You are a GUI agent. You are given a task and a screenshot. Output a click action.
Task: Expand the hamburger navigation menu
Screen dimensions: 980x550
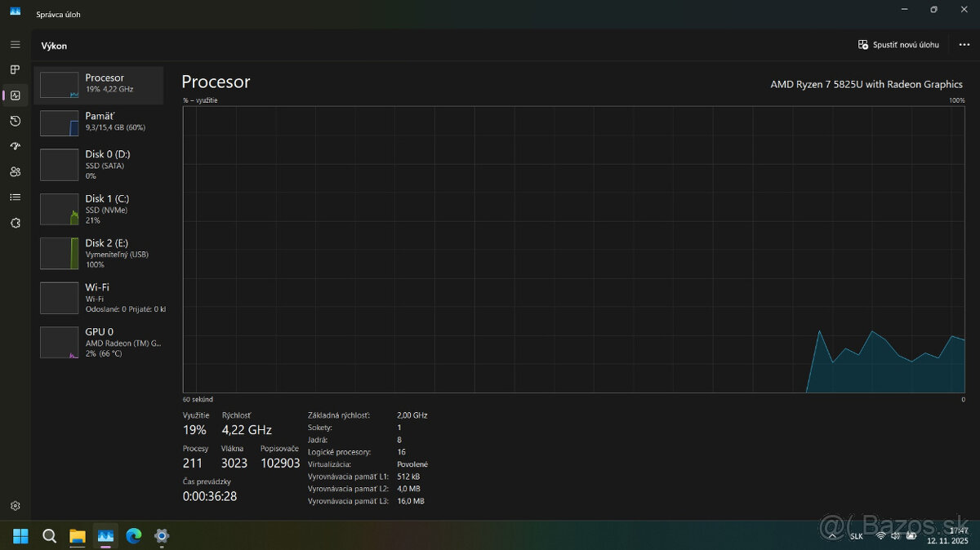pos(15,44)
